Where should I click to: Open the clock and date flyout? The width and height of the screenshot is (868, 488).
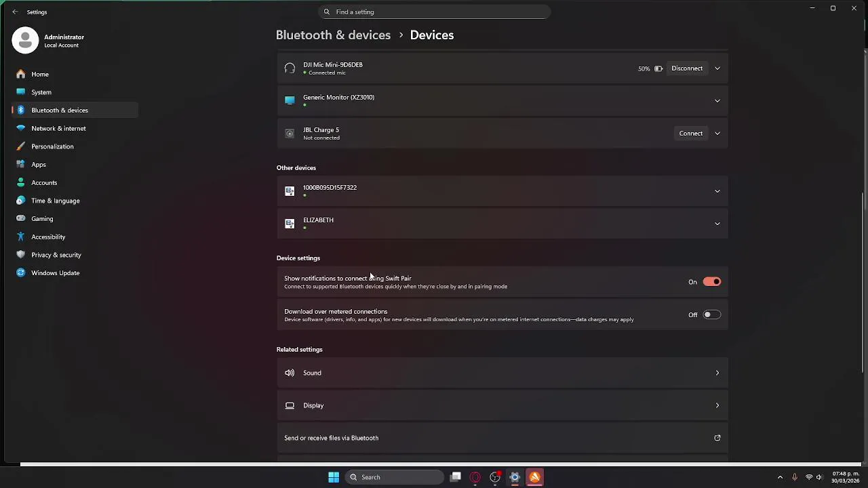click(845, 477)
